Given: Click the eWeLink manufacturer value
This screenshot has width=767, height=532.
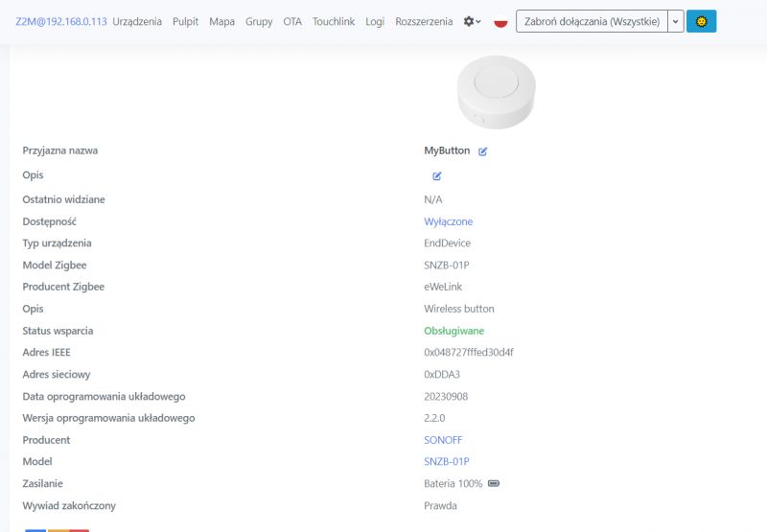Looking at the screenshot, I should tap(443, 287).
